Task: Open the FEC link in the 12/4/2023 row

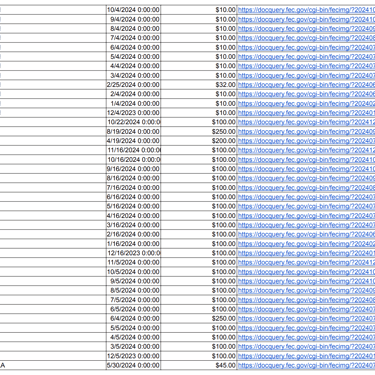Action: point(306,113)
